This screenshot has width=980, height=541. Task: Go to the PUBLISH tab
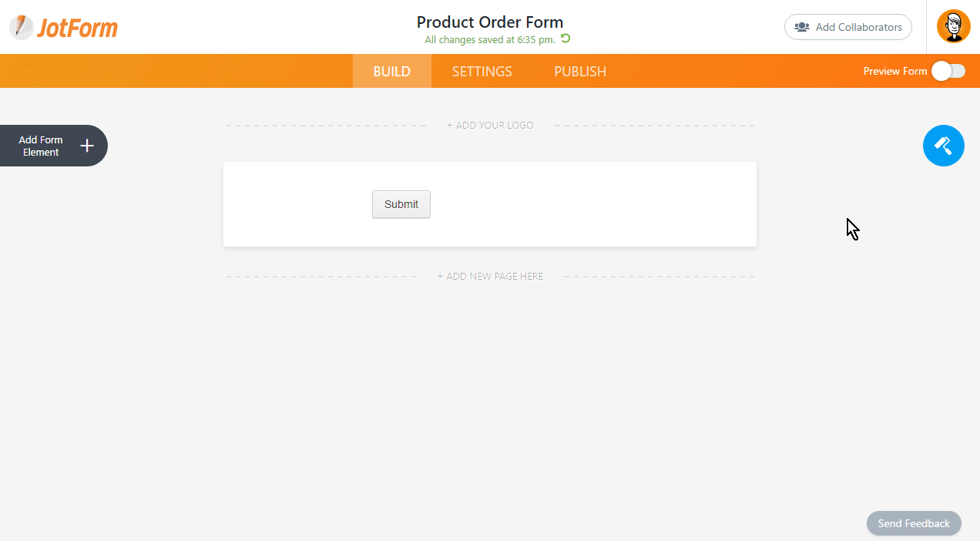(x=580, y=71)
